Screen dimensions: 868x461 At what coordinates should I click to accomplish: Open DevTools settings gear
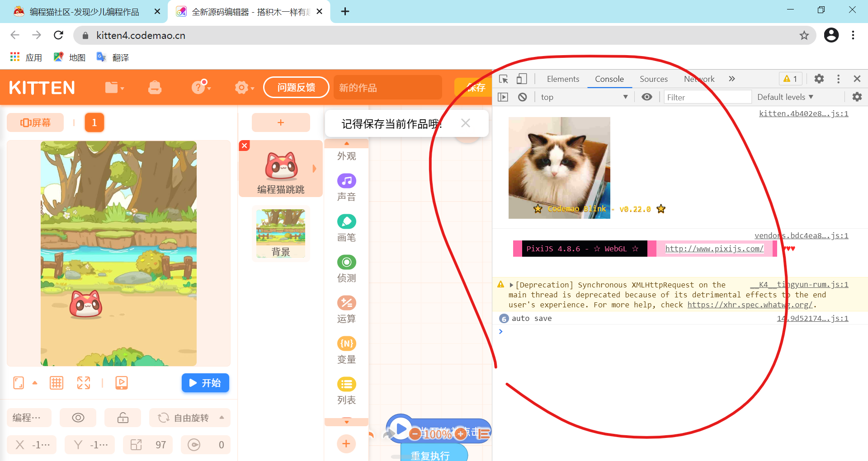pos(819,79)
